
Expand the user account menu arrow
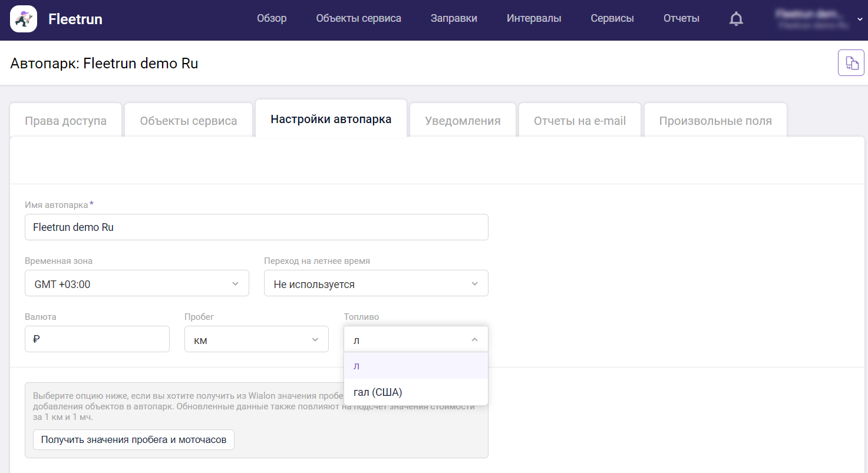[x=859, y=19]
